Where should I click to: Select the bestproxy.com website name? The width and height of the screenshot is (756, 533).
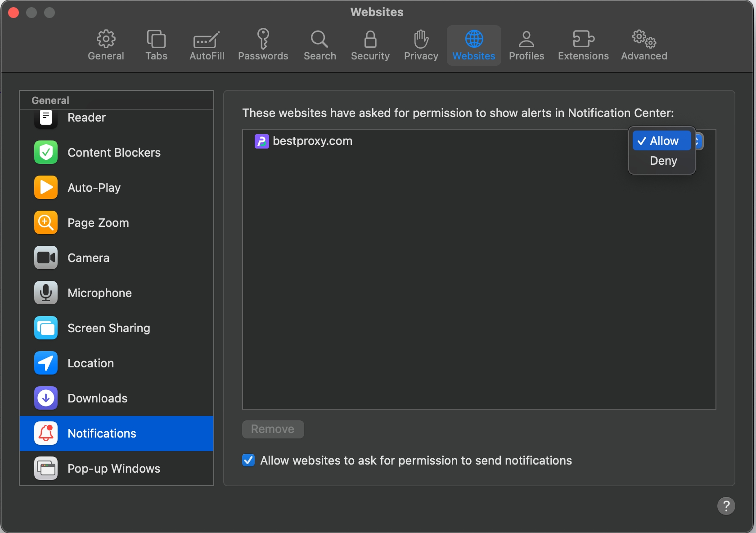(312, 141)
